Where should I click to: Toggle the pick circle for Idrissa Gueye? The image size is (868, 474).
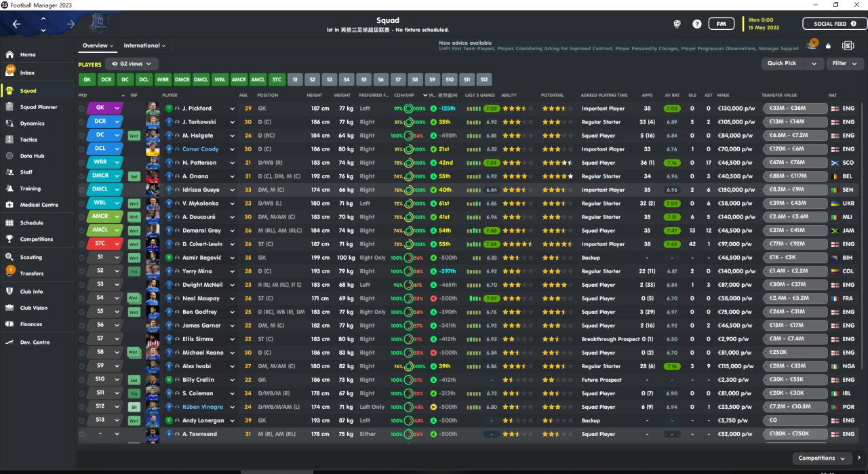click(x=82, y=190)
